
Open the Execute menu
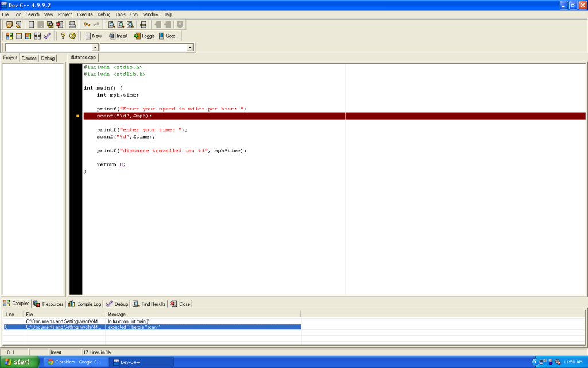84,14
